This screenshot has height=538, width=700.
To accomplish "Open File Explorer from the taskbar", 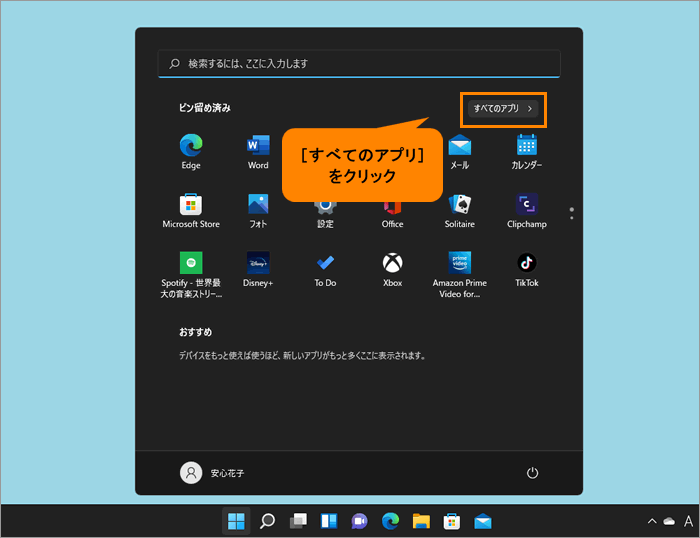I will click(421, 521).
